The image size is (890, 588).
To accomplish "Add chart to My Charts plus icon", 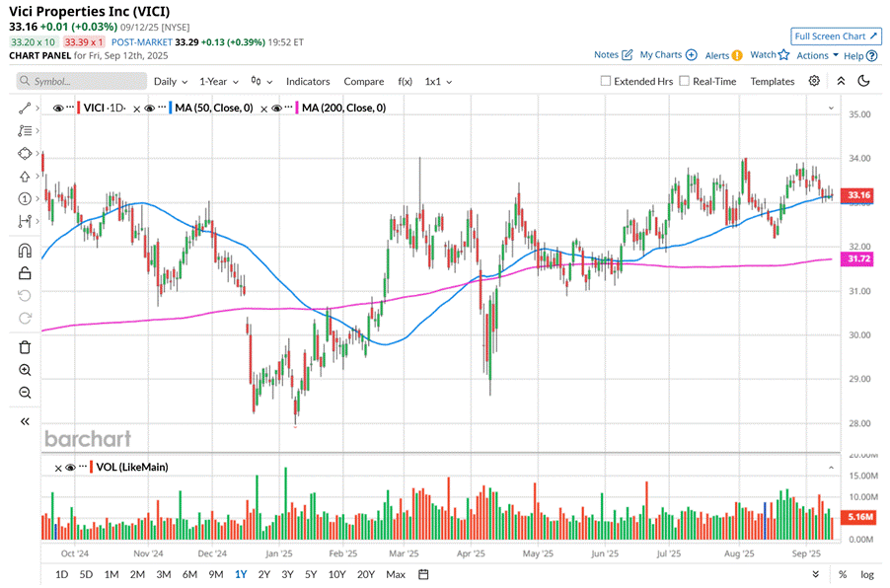I will click(692, 55).
